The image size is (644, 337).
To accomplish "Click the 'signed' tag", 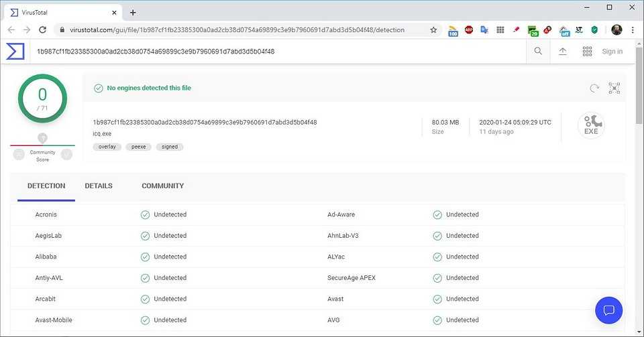I will click(170, 147).
